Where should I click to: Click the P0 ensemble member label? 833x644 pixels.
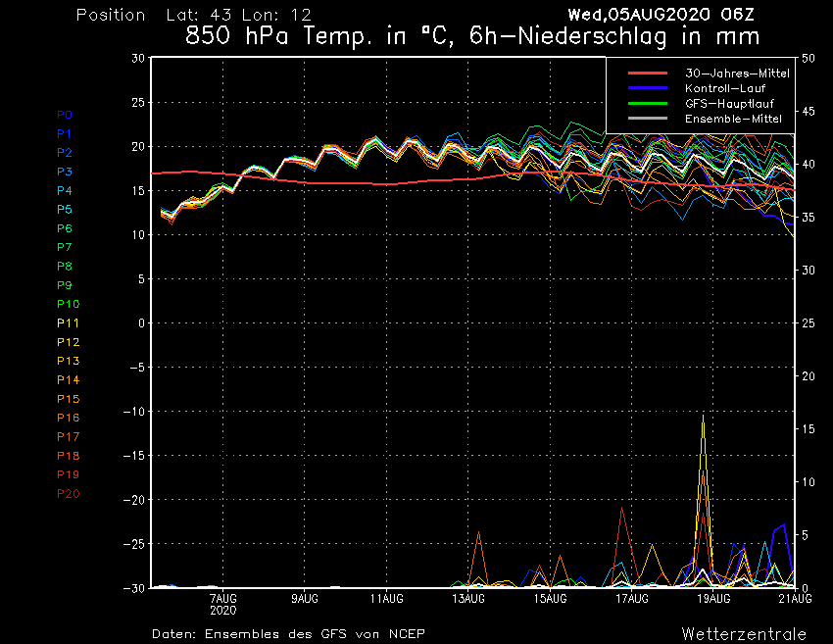[65, 115]
